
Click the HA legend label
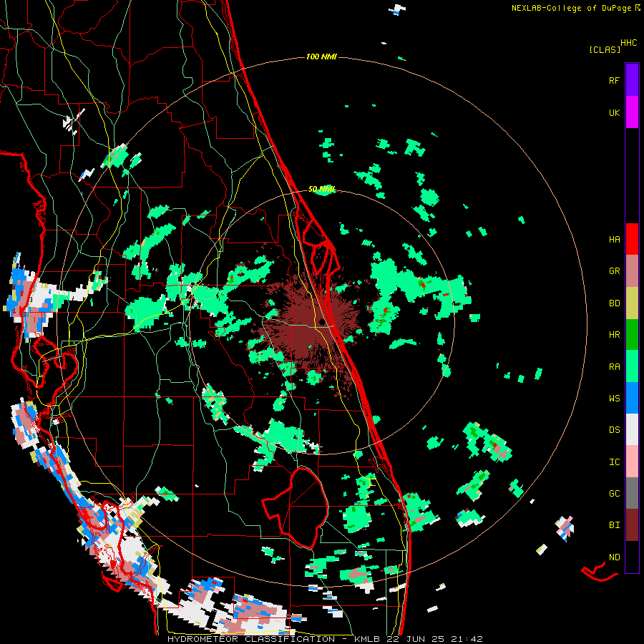614,239
